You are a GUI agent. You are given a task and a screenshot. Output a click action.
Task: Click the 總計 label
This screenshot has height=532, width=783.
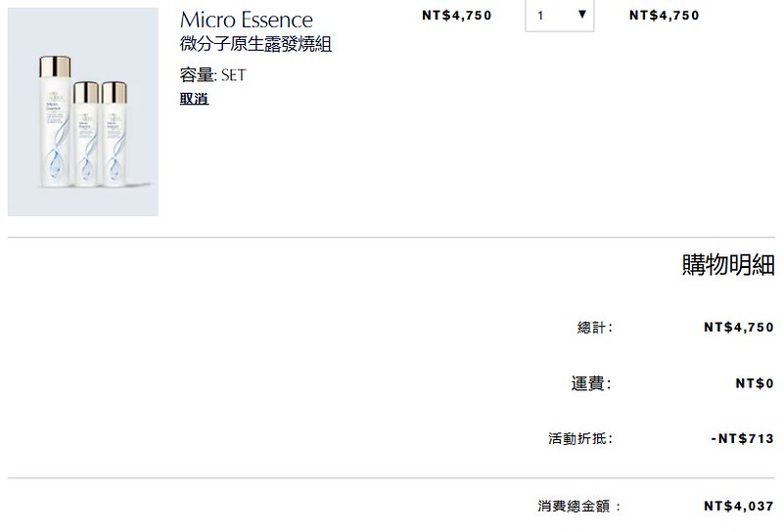click(x=594, y=328)
